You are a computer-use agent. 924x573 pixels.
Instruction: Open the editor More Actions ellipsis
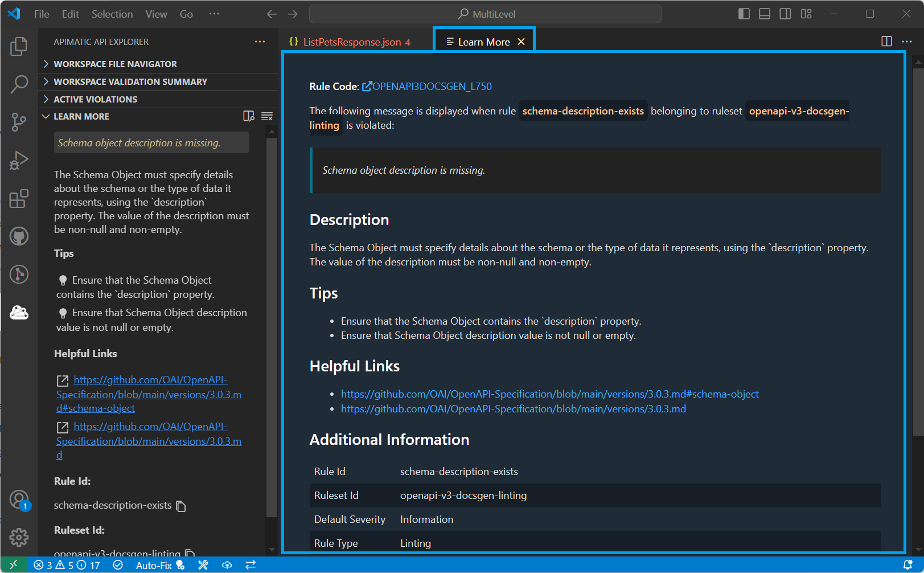(907, 42)
